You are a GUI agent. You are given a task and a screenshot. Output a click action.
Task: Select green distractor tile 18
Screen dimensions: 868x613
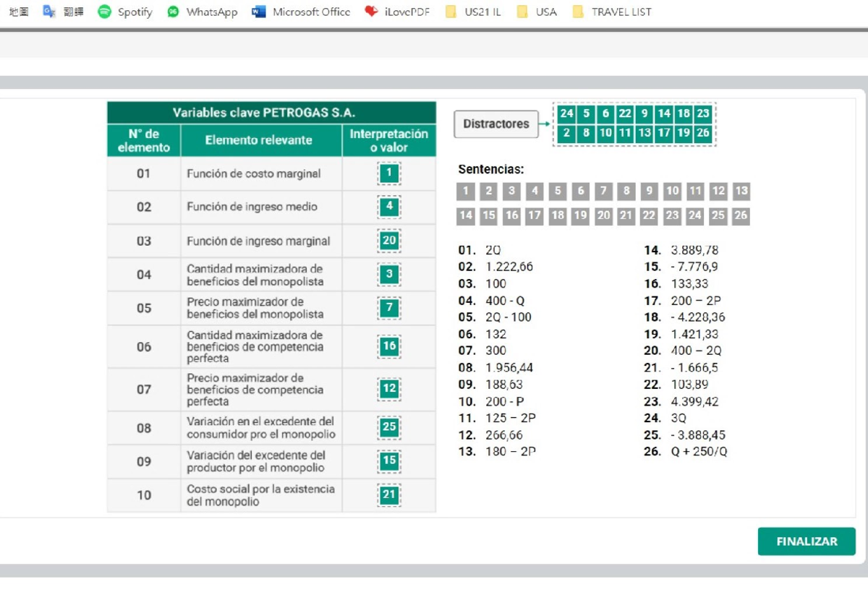pos(684,113)
